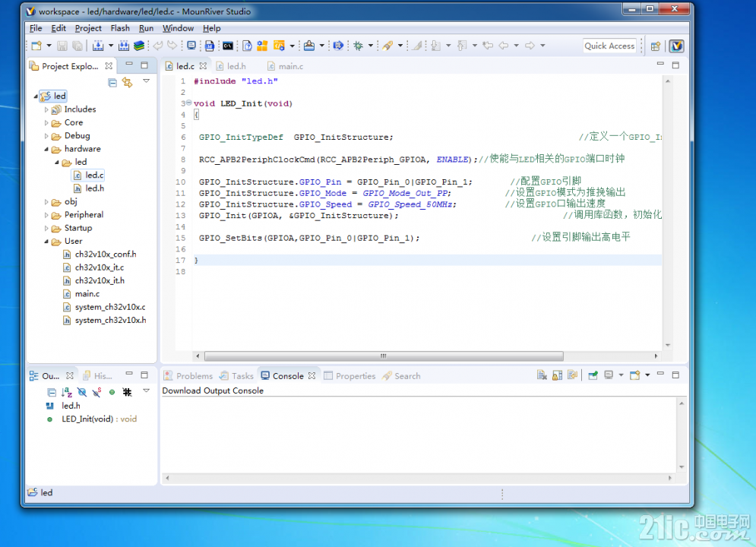
Task: Click the editor horizontal scrollbar thumb
Action: [384, 356]
